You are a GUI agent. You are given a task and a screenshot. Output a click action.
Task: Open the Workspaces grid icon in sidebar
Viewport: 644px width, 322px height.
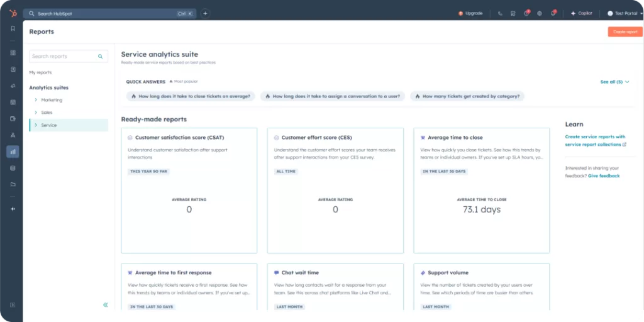[13, 53]
